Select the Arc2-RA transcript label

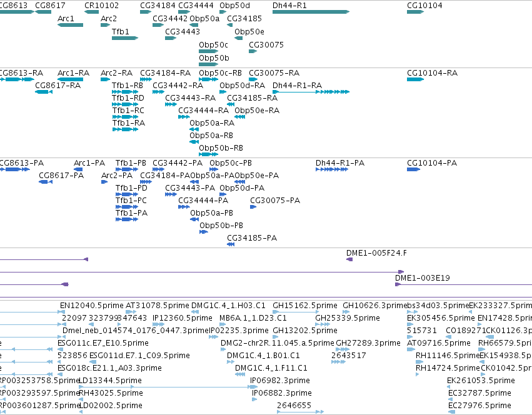tap(116, 73)
